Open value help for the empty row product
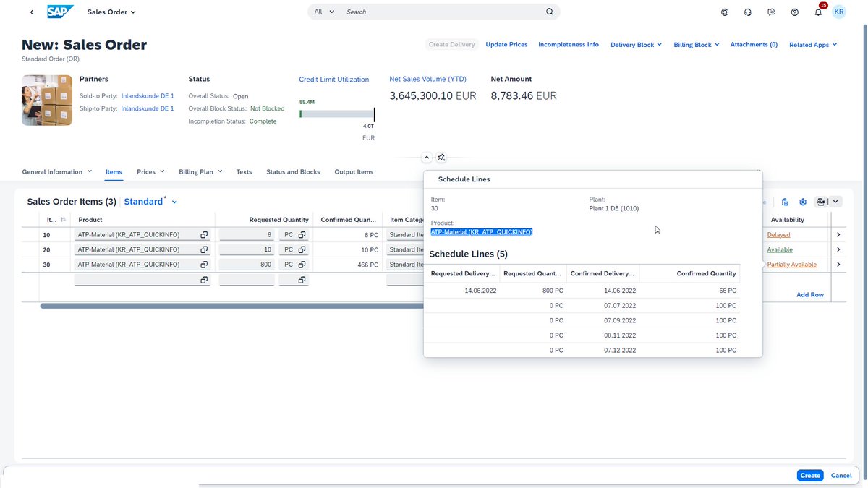 pos(204,280)
